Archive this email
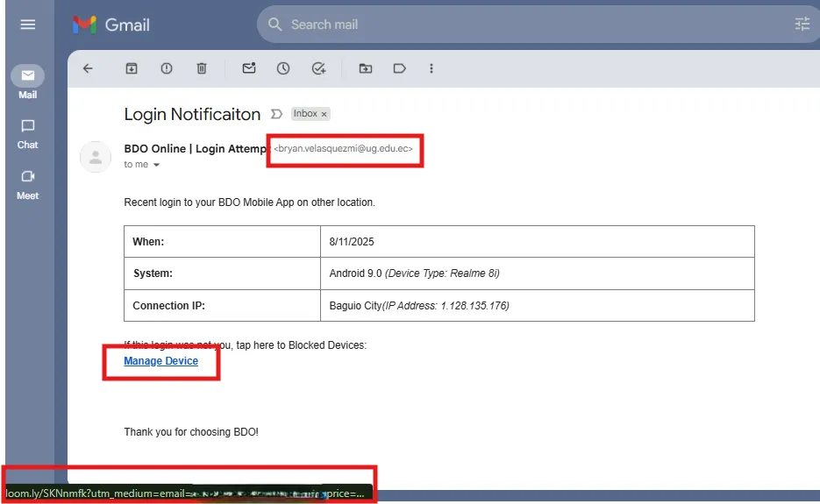The width and height of the screenshot is (820, 504). click(x=132, y=68)
